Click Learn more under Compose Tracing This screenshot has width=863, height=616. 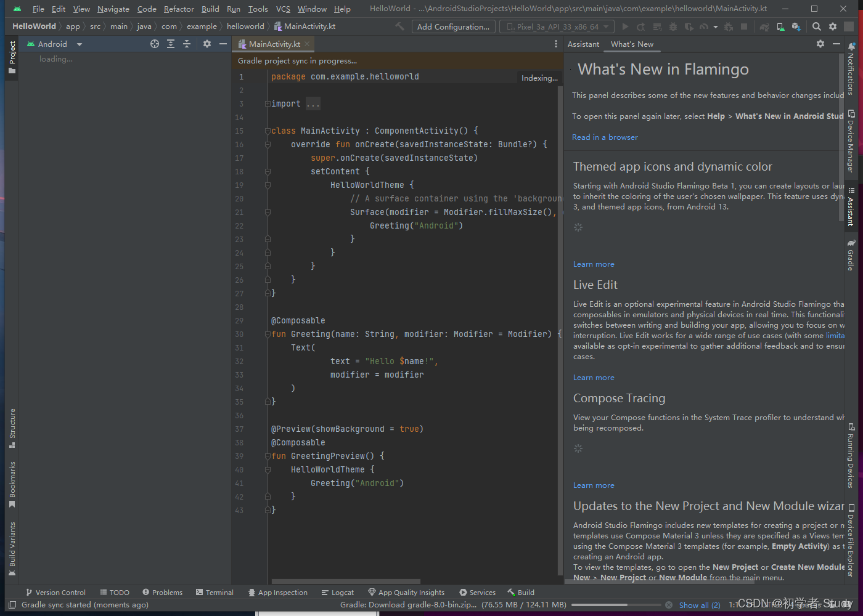tap(594, 485)
